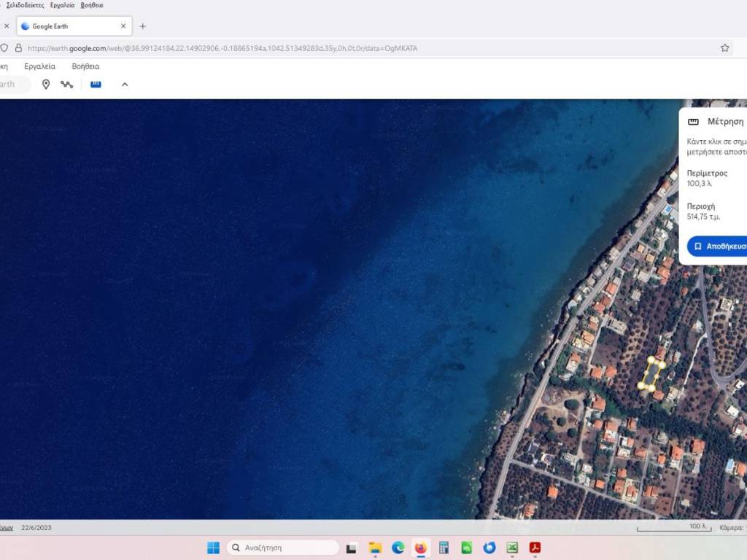
Task: Open the Windows Start menu
Action: pyautogui.click(x=213, y=548)
